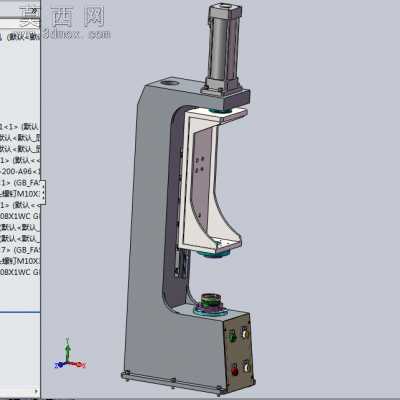Image resolution: width=400 pixels, height=400 pixels.
Task: Click the feature tree scroll-right arrow
Action: pyautogui.click(x=36, y=391)
